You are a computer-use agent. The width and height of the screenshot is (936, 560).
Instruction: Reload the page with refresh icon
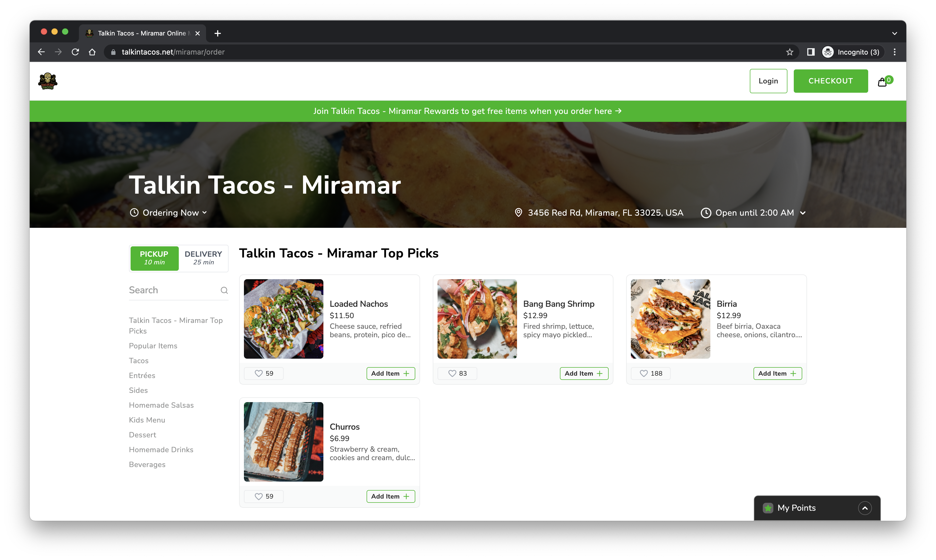[x=75, y=52]
